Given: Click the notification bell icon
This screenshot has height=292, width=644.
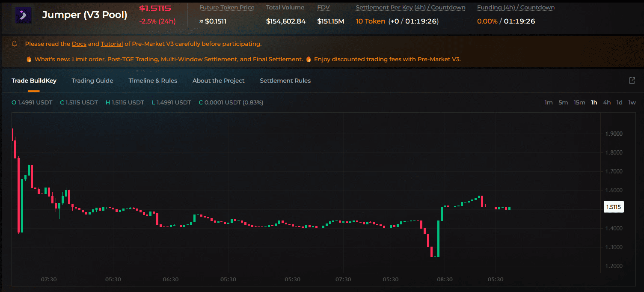Looking at the screenshot, I should pyautogui.click(x=15, y=44).
